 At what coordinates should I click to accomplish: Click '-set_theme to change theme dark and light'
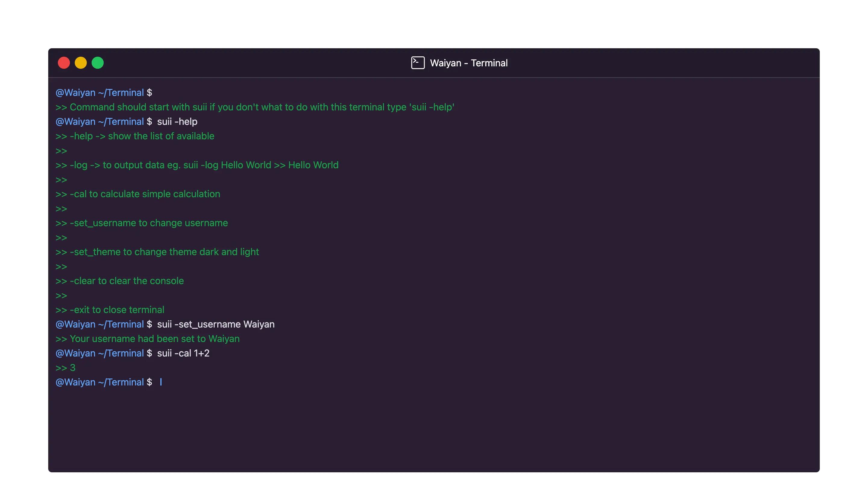157,252
